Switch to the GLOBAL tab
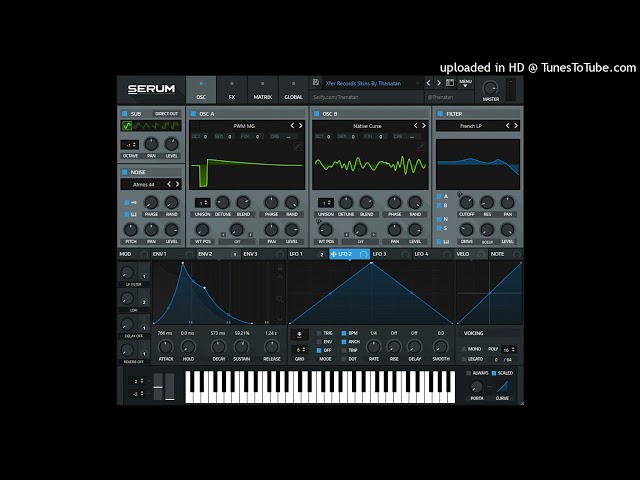 tap(293, 90)
